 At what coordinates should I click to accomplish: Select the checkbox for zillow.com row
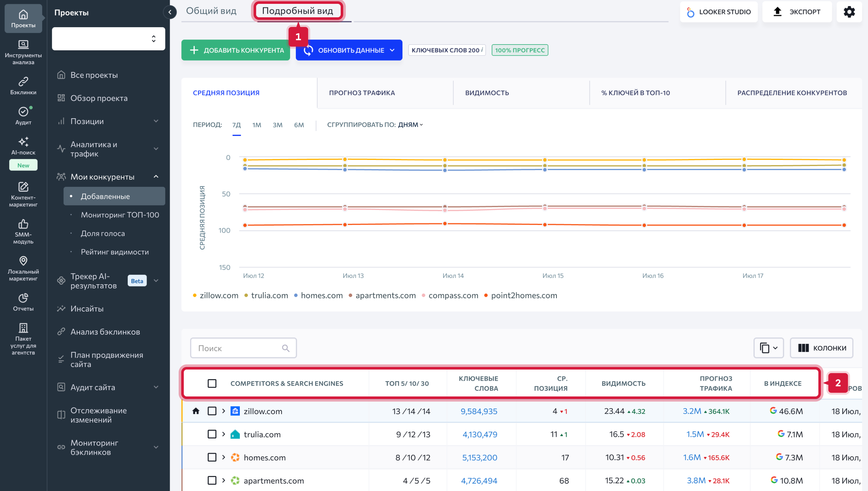click(x=212, y=411)
